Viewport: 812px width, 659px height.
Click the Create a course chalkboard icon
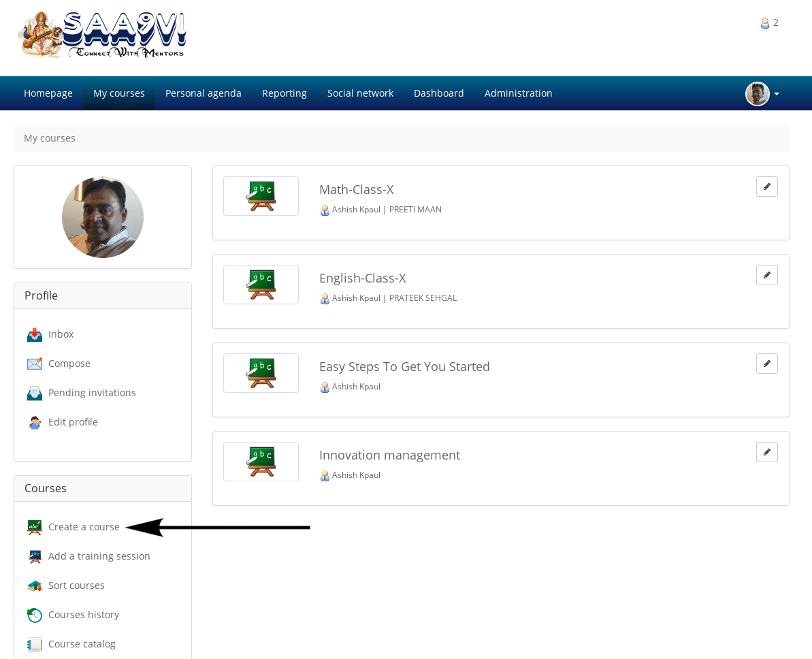click(35, 528)
